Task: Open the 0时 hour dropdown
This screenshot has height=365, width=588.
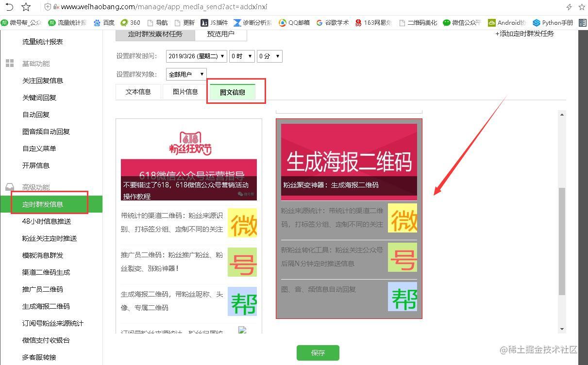Action: pyautogui.click(x=241, y=56)
